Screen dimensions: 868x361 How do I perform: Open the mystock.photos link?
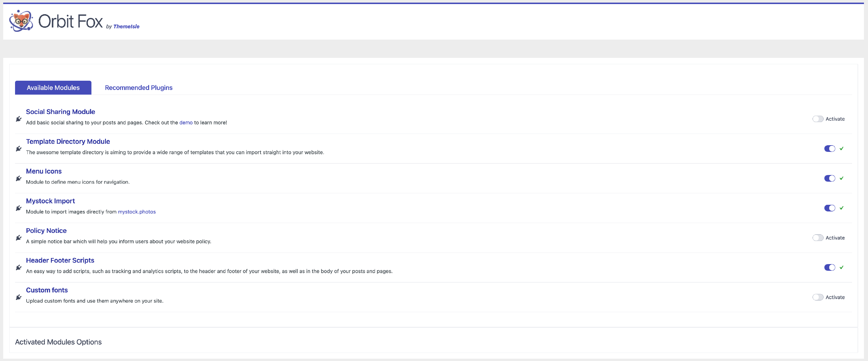point(137,211)
